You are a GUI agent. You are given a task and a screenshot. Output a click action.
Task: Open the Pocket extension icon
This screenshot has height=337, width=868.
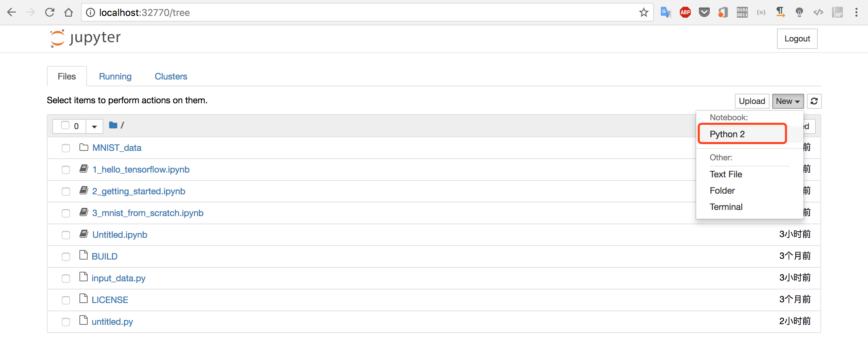pyautogui.click(x=704, y=13)
